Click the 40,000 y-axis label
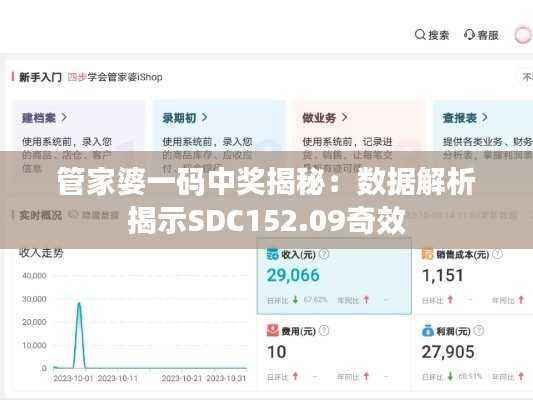 point(34,276)
